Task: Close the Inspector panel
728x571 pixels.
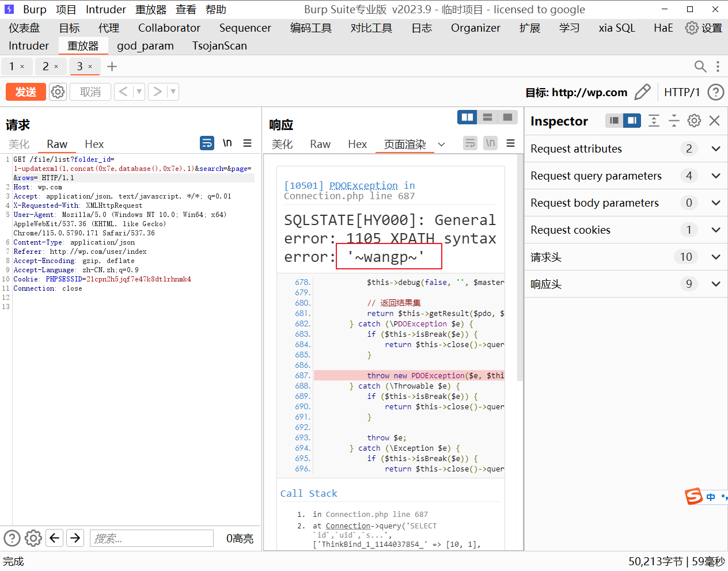Action: point(715,120)
